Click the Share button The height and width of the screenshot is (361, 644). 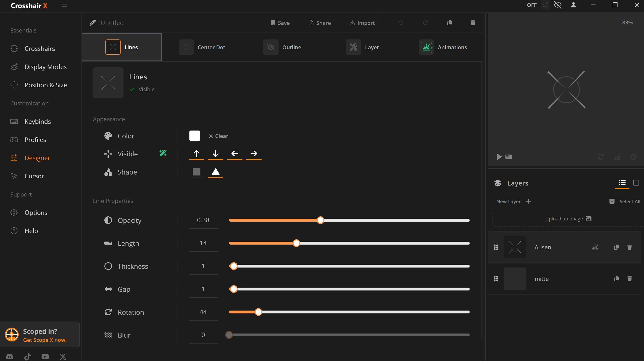pos(320,23)
